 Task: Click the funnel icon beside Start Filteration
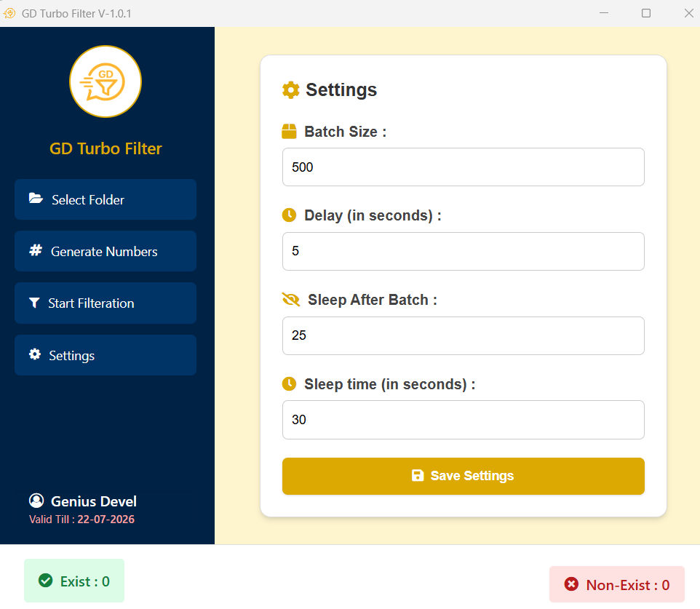click(34, 303)
